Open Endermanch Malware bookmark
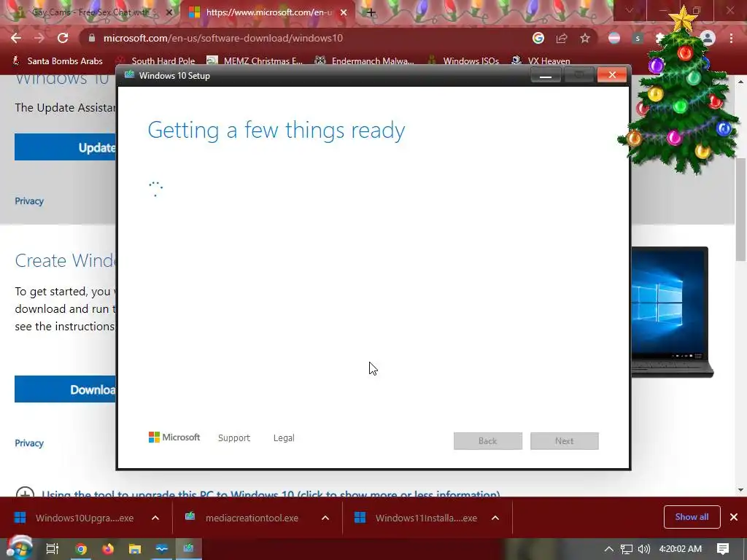This screenshot has width=747, height=560. coord(365,61)
